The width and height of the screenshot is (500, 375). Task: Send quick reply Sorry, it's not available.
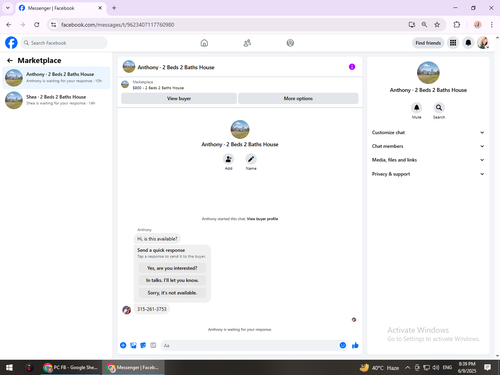[x=172, y=293]
